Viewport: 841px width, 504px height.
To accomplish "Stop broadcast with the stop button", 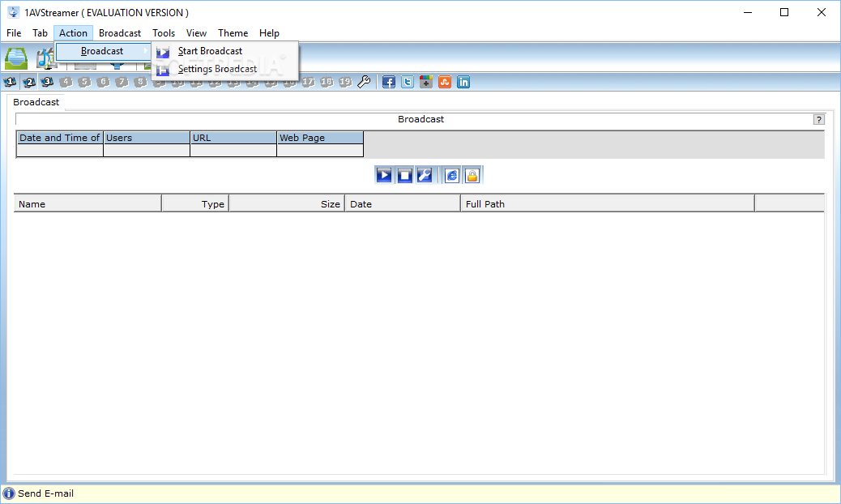I will 405,175.
